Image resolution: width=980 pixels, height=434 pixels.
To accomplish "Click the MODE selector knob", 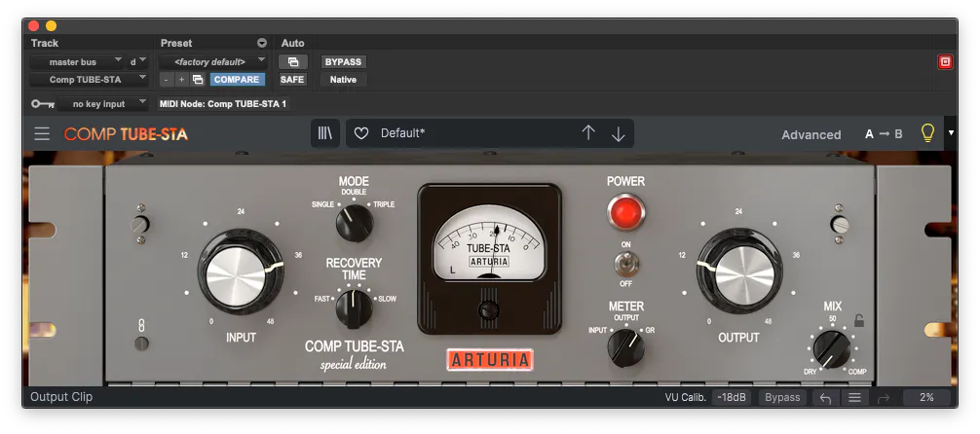I will 355,223.
